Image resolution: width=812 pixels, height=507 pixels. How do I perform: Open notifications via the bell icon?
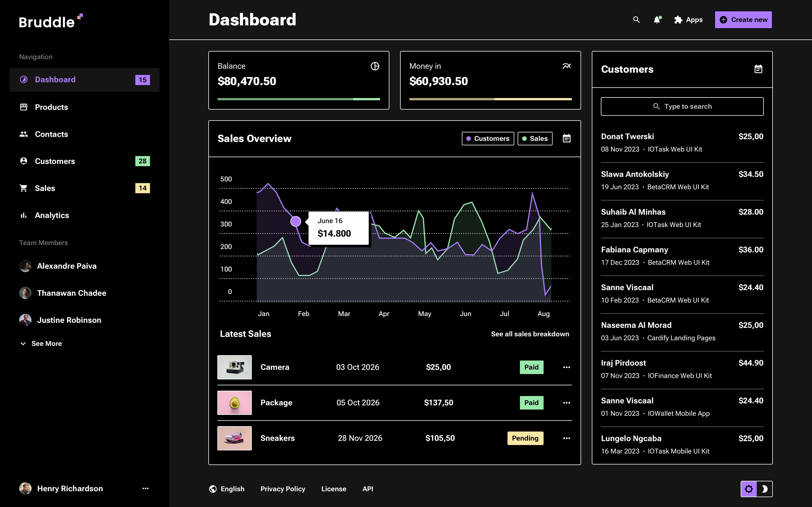coord(657,20)
